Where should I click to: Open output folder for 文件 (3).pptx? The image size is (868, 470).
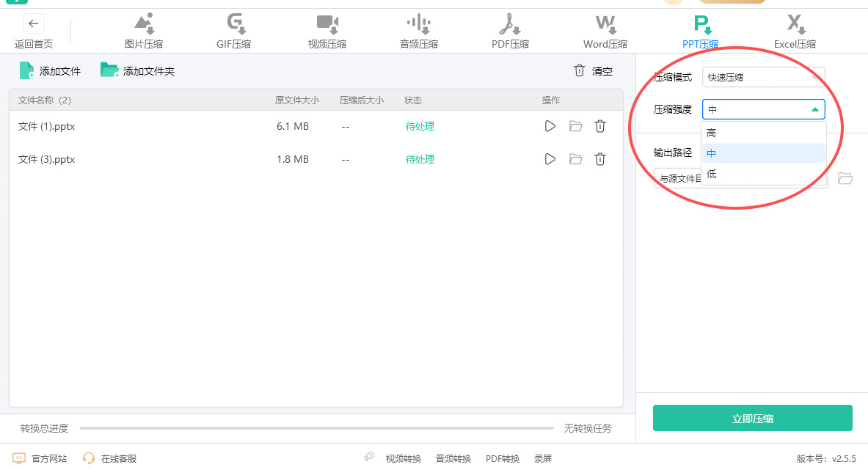(576, 159)
